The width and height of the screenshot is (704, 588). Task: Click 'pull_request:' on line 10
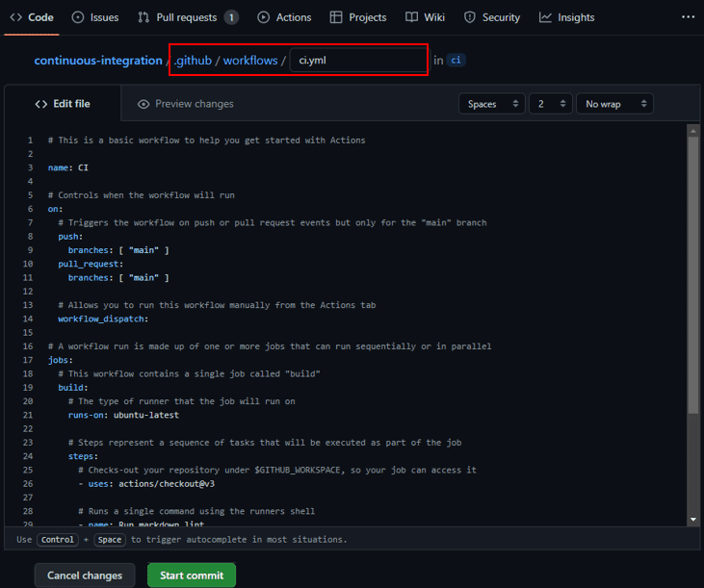click(x=91, y=264)
